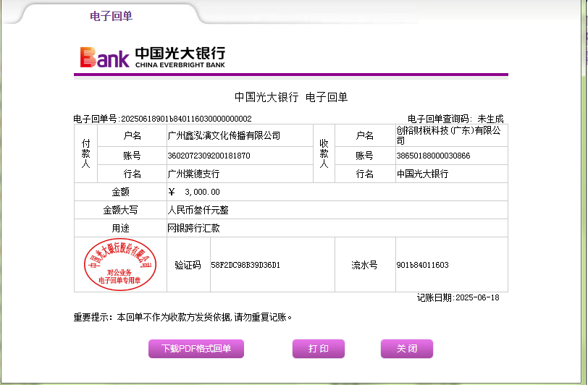The width and height of the screenshot is (588, 385).
Task: Select receipt number 20250618901b840116030000000002
Action: pos(186,119)
